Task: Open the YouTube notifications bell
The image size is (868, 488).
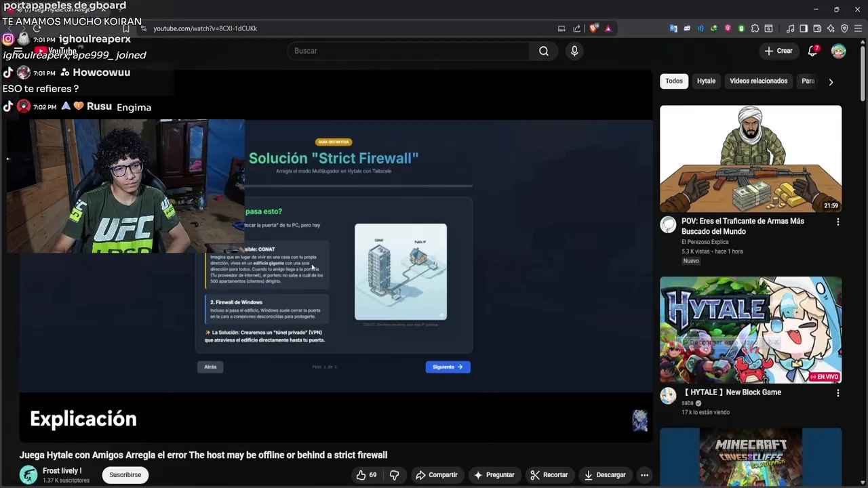Action: (812, 51)
